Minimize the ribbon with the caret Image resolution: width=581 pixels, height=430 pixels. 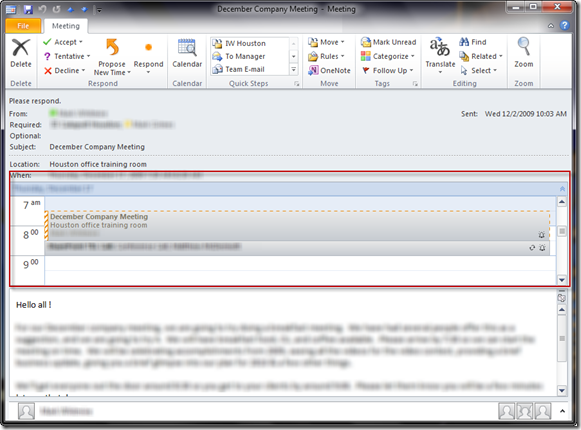tap(551, 26)
